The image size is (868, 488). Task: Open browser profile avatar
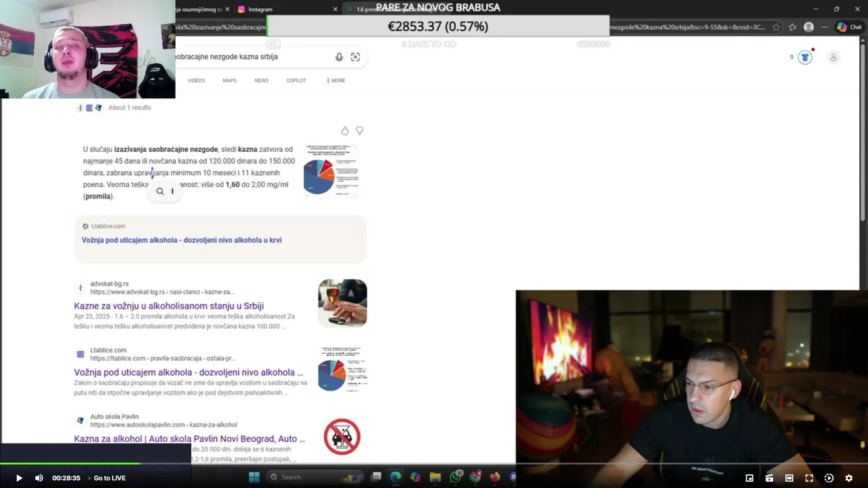click(x=808, y=27)
